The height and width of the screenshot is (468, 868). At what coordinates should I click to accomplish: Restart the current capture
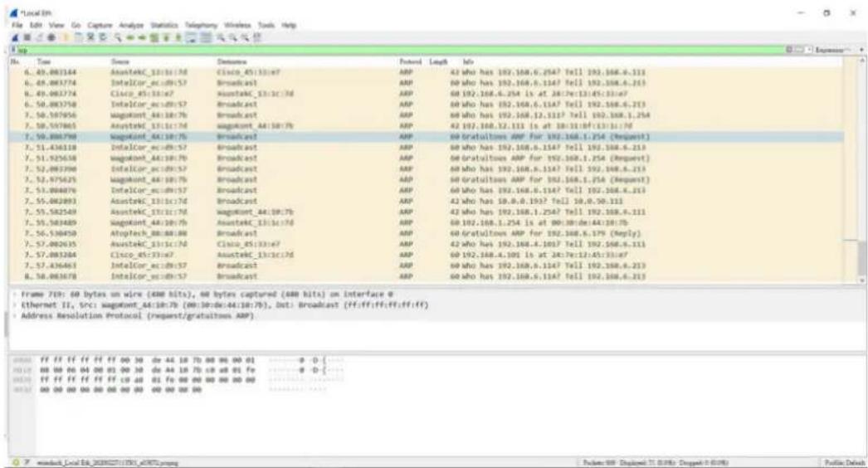pyautogui.click(x=39, y=37)
